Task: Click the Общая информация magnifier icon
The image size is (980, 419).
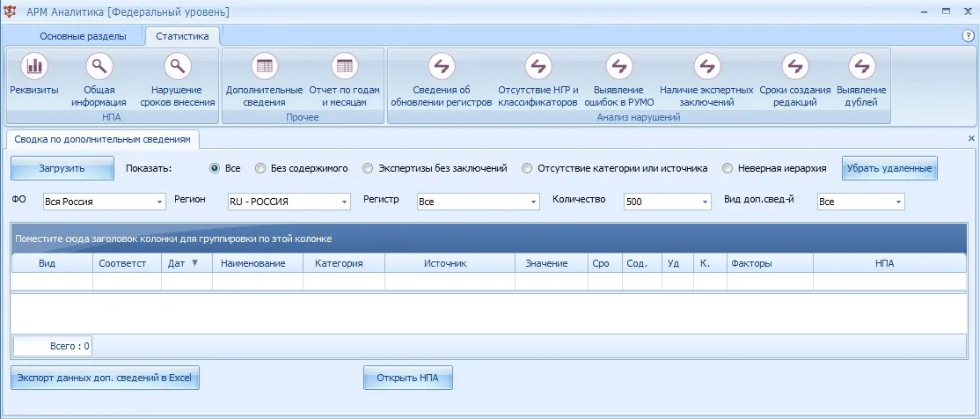Action: tap(99, 65)
